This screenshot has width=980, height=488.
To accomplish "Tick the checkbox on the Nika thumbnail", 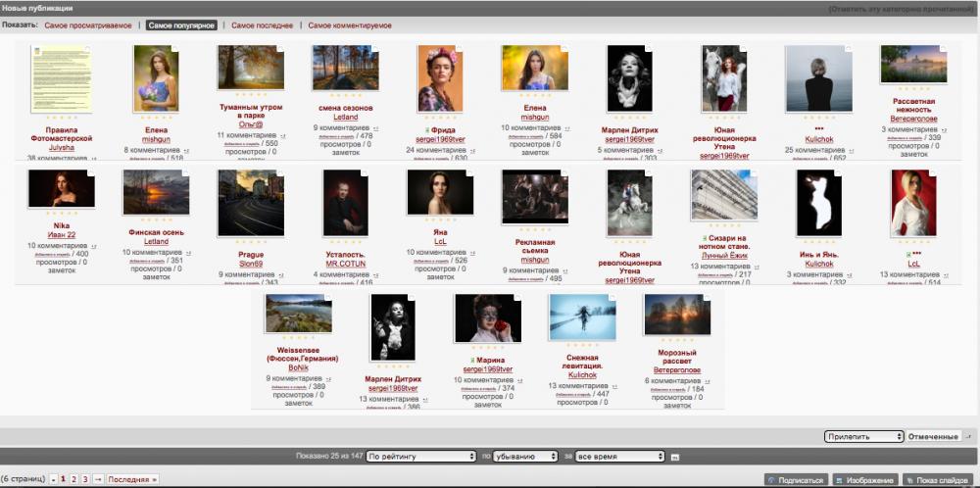I will click(x=91, y=173).
